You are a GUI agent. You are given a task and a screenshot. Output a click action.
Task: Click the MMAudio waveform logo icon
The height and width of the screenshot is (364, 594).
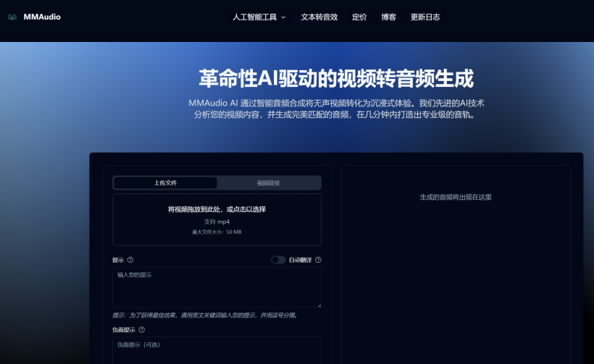[x=12, y=17]
